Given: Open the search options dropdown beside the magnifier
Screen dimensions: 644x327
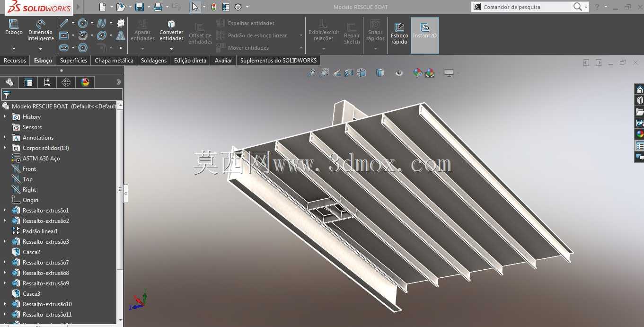Looking at the screenshot, I should 586,7.
